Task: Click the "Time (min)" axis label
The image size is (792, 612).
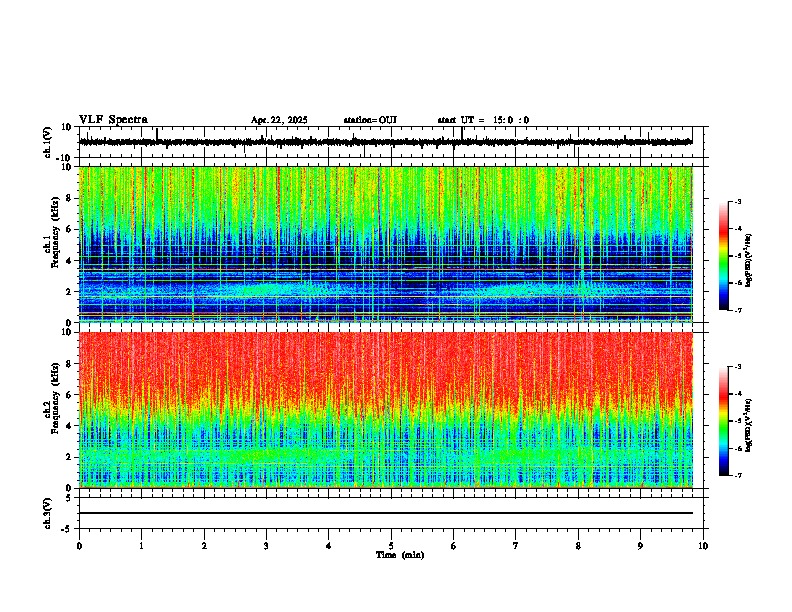Action: pos(400,555)
